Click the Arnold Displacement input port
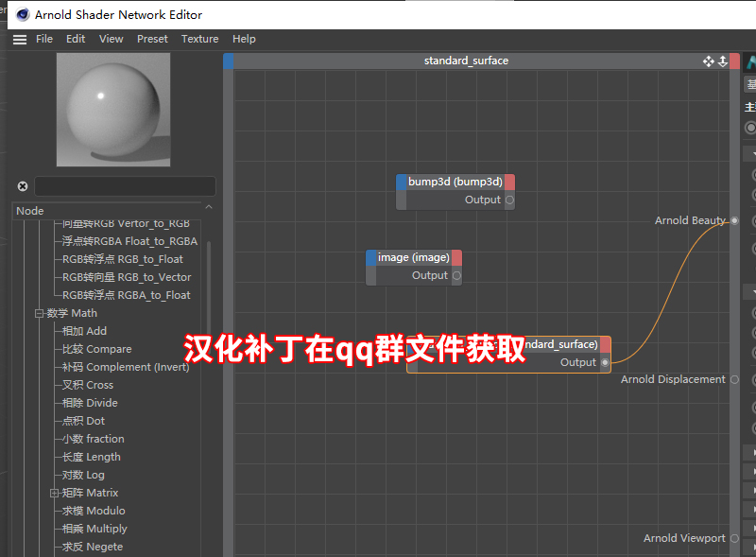 (x=734, y=379)
